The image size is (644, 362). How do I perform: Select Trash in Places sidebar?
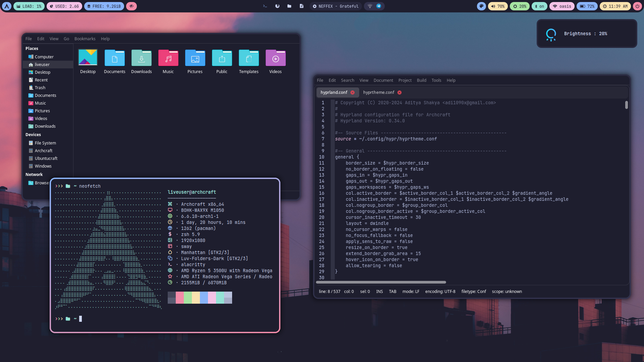pyautogui.click(x=40, y=88)
